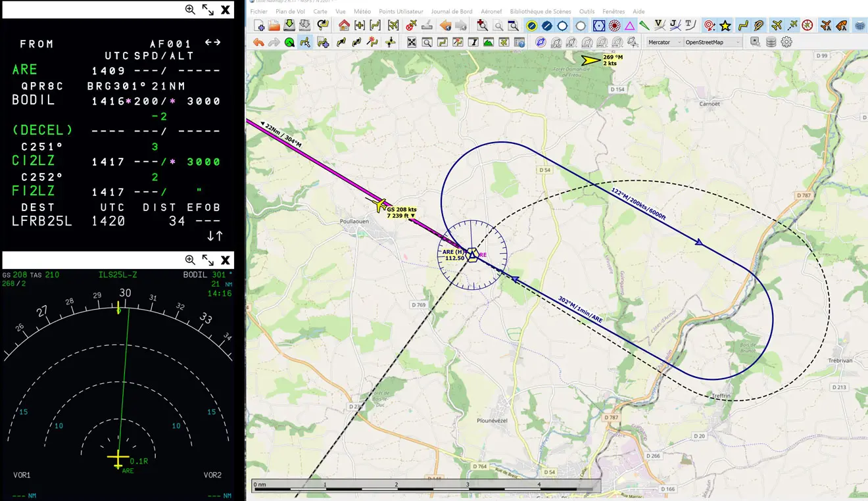Viewport: 868px width, 501px height.
Task: Open the Météo menu
Action: (x=362, y=11)
